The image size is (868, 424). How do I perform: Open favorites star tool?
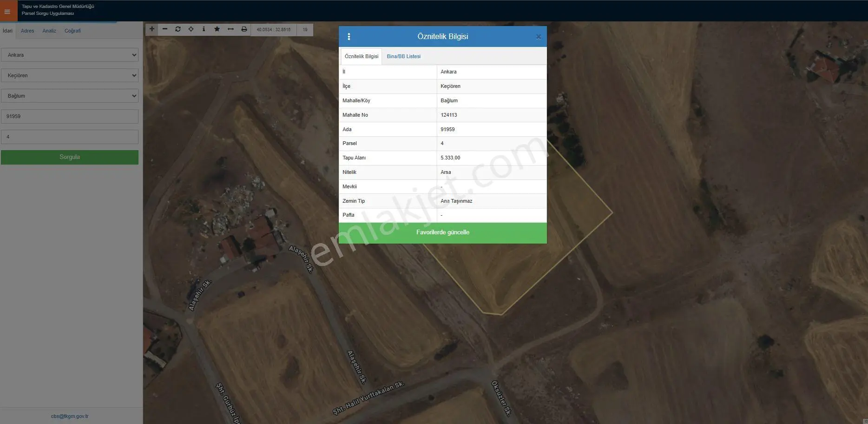click(217, 29)
